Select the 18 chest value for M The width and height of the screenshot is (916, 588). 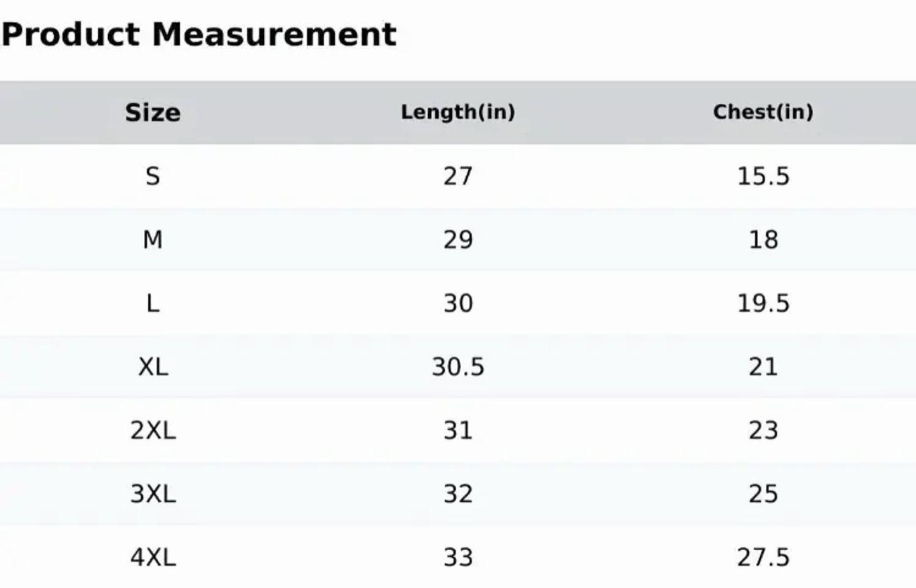[x=763, y=240]
